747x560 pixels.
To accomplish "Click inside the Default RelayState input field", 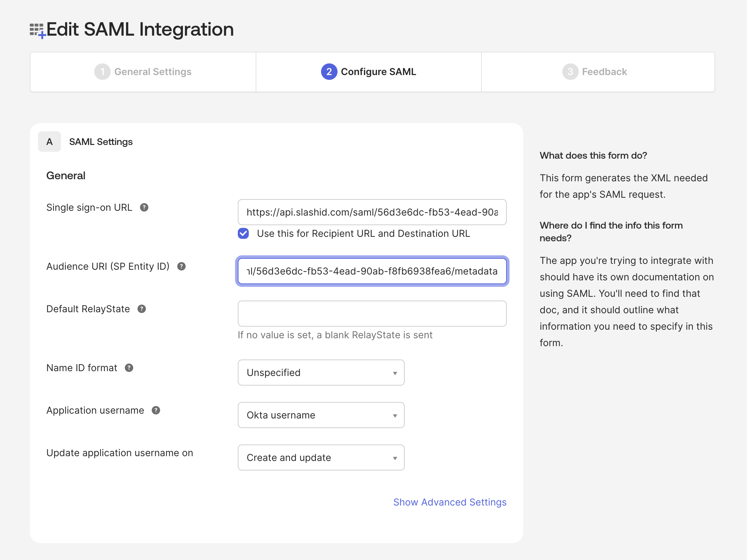I will pyautogui.click(x=372, y=313).
